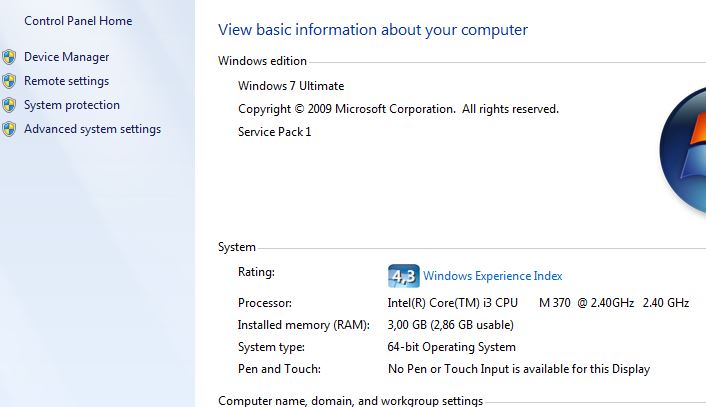The width and height of the screenshot is (706, 407).
Task: Click the shield icon beside System protection
Action: click(x=9, y=105)
